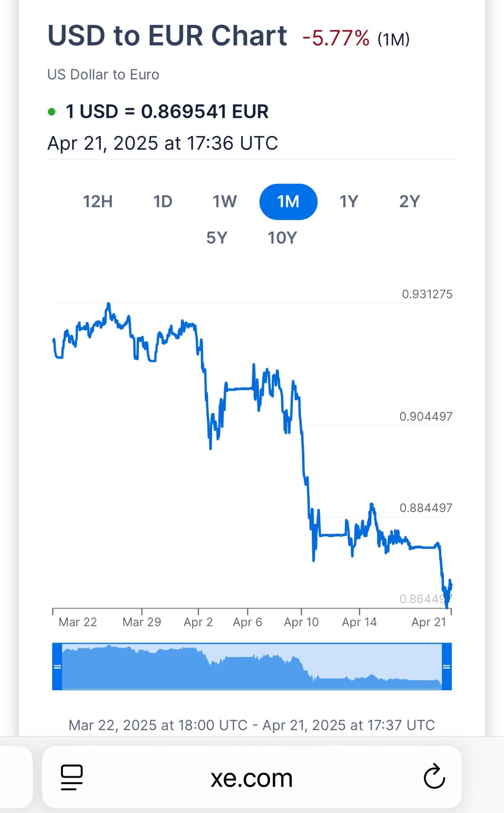This screenshot has width=504, height=813.
Task: Click the right range selector handle
Action: [446, 667]
